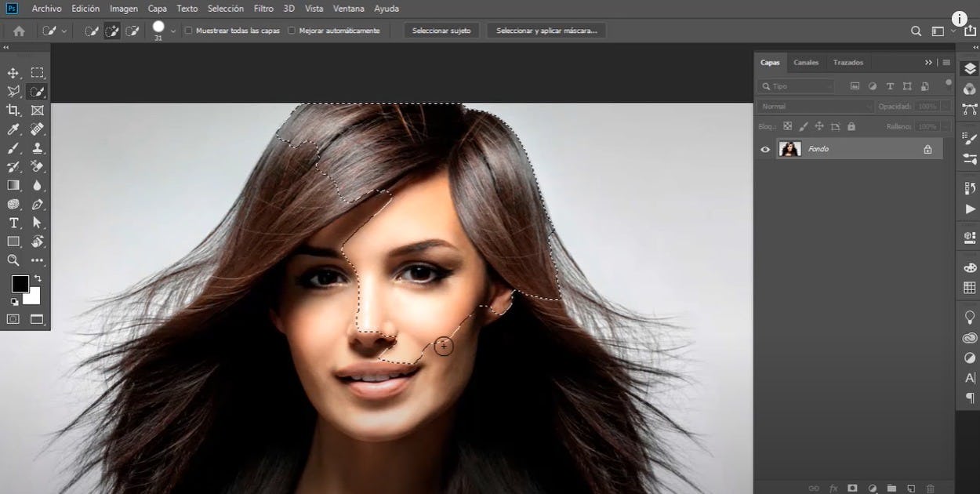Hide the Fondo layer visibility
This screenshot has height=494, width=980.
764,148
